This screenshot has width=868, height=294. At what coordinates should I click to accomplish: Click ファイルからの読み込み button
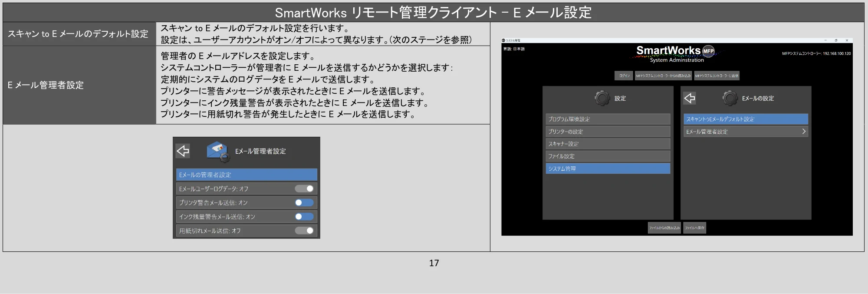click(x=664, y=228)
